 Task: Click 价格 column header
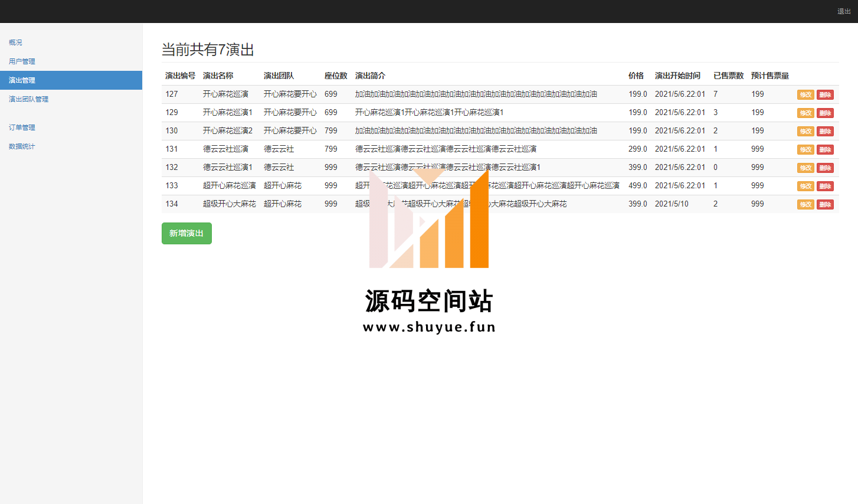click(x=636, y=76)
